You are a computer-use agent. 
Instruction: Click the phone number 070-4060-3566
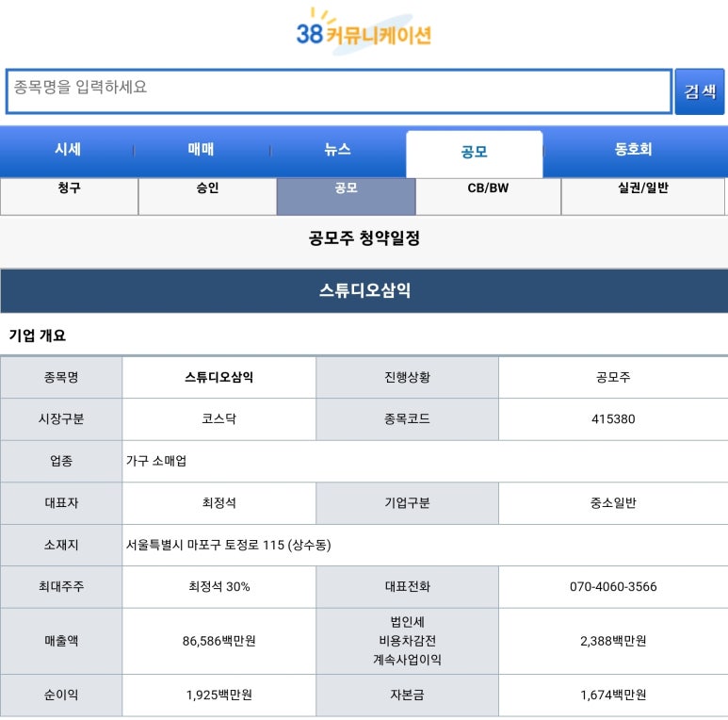tap(613, 587)
